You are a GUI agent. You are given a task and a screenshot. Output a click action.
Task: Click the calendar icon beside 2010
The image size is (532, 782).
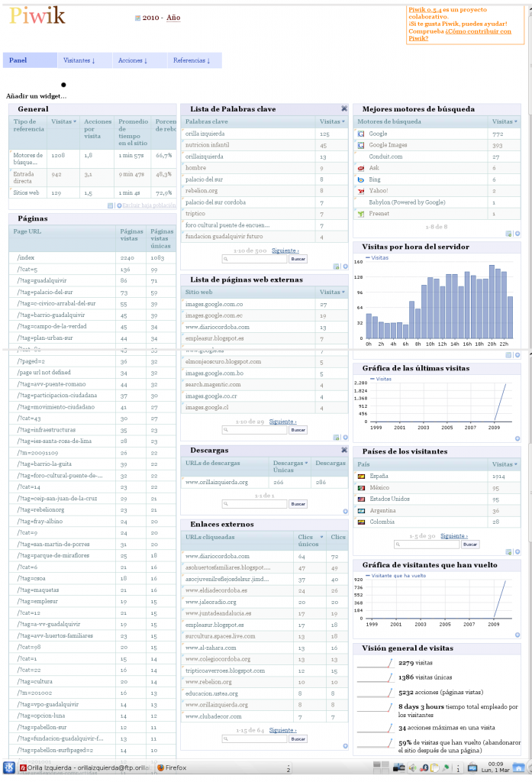(137, 18)
